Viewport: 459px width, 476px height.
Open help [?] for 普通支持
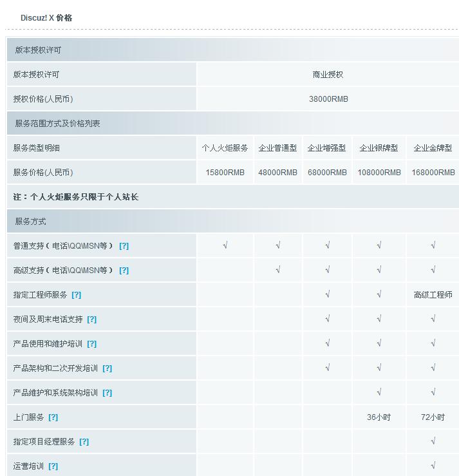[124, 246]
